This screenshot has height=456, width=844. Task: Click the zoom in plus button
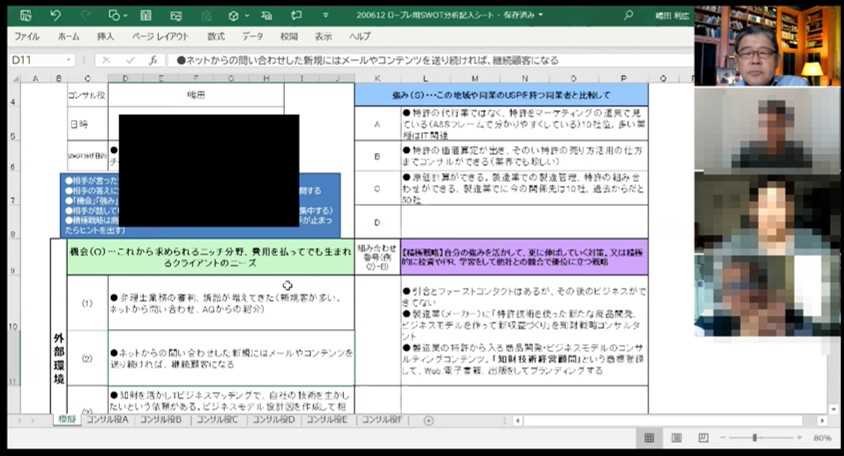point(799,438)
